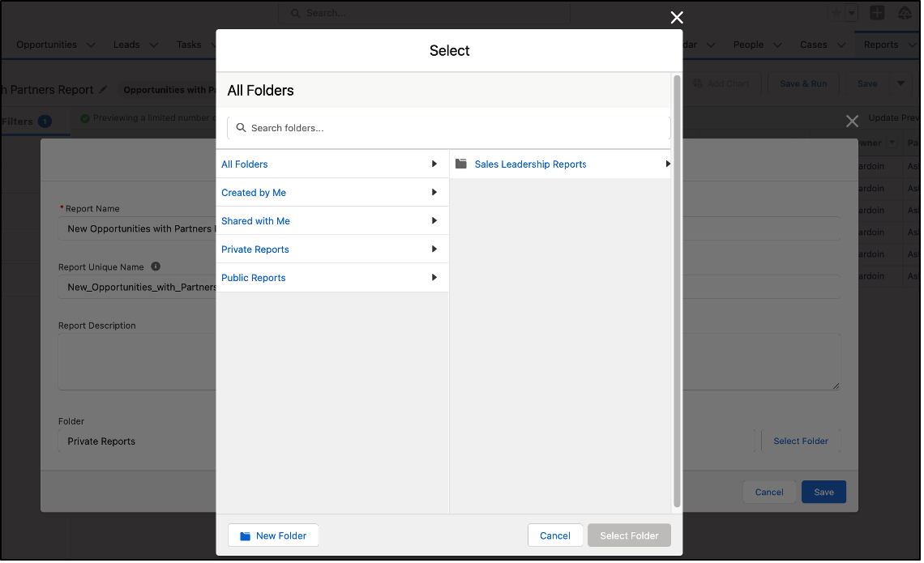Click the info icon beside Report Unique Name
The image size is (924, 563).
tap(155, 266)
